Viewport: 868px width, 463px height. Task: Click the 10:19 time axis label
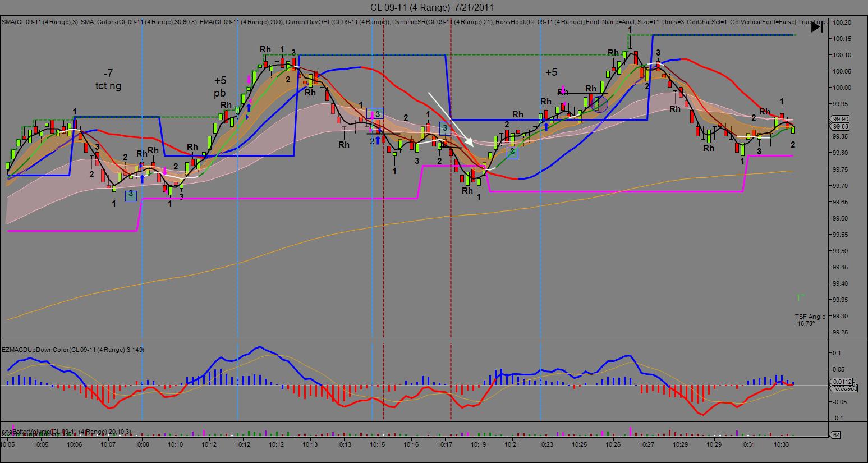[x=479, y=444]
